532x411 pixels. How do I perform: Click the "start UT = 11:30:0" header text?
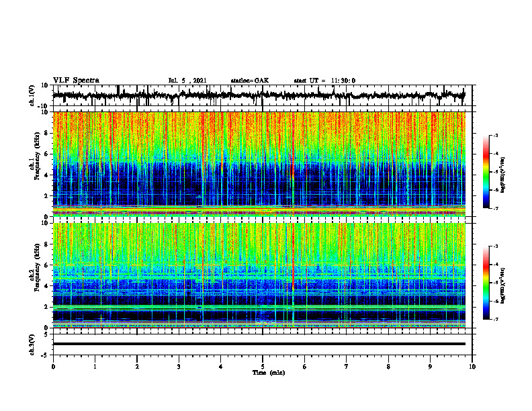324,81
